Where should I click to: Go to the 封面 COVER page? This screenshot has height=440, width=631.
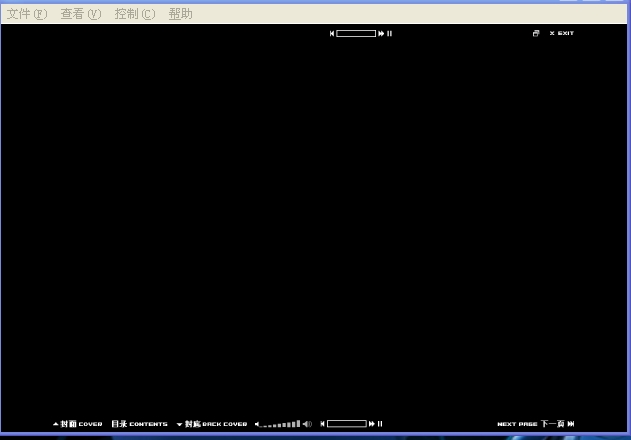(x=78, y=424)
